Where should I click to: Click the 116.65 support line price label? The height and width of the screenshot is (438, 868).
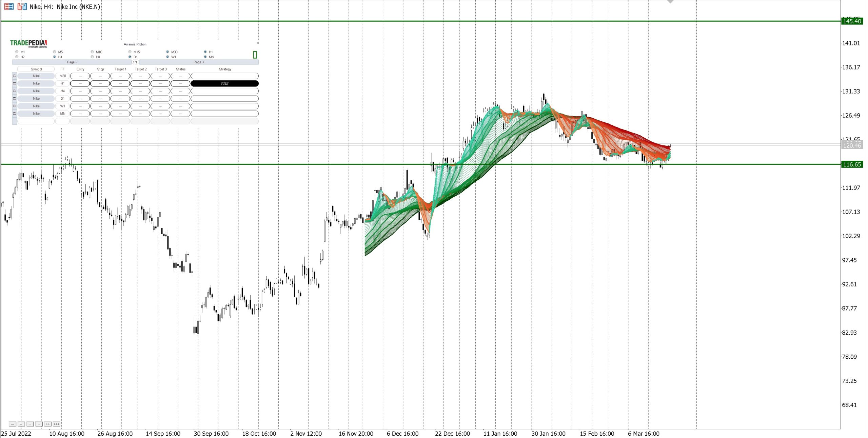coord(852,164)
